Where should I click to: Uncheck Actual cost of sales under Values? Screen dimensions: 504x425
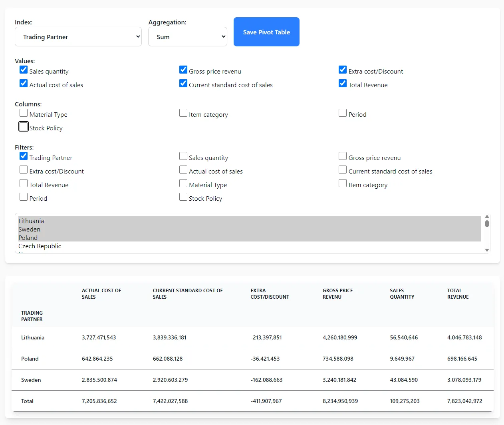(x=24, y=84)
